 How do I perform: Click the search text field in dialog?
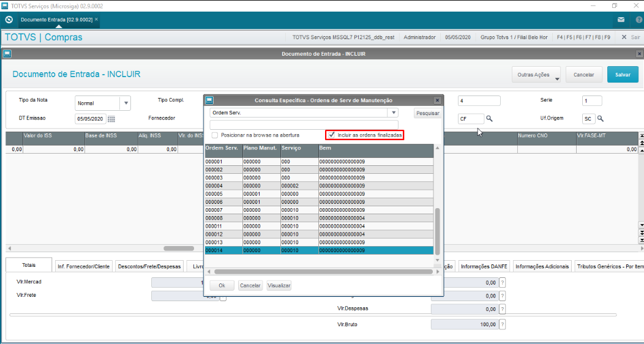click(x=304, y=125)
